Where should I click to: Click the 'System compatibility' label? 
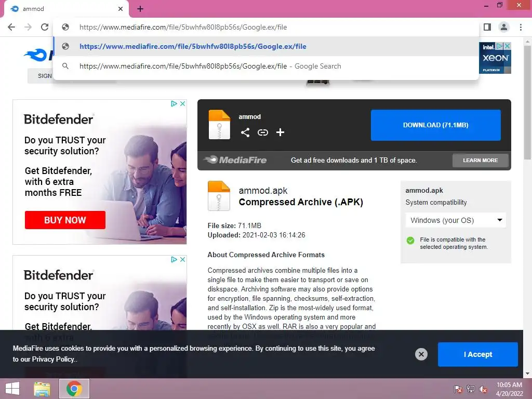point(436,203)
